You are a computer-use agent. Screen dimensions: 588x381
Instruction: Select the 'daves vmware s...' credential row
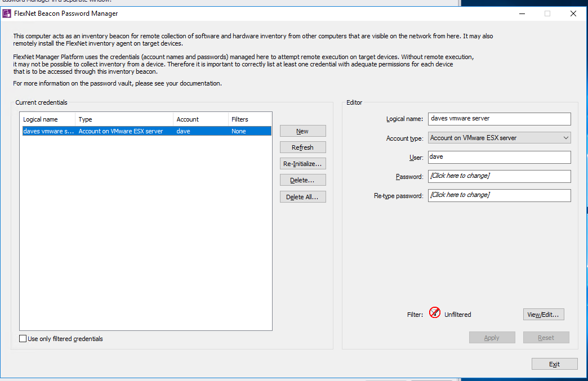(146, 131)
